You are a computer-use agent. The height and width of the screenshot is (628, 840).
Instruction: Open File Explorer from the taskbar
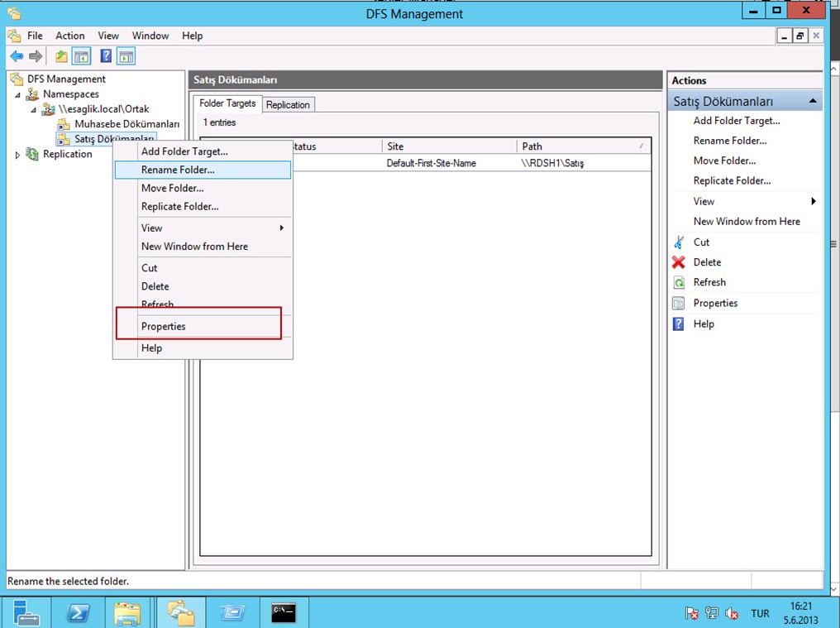[127, 613]
